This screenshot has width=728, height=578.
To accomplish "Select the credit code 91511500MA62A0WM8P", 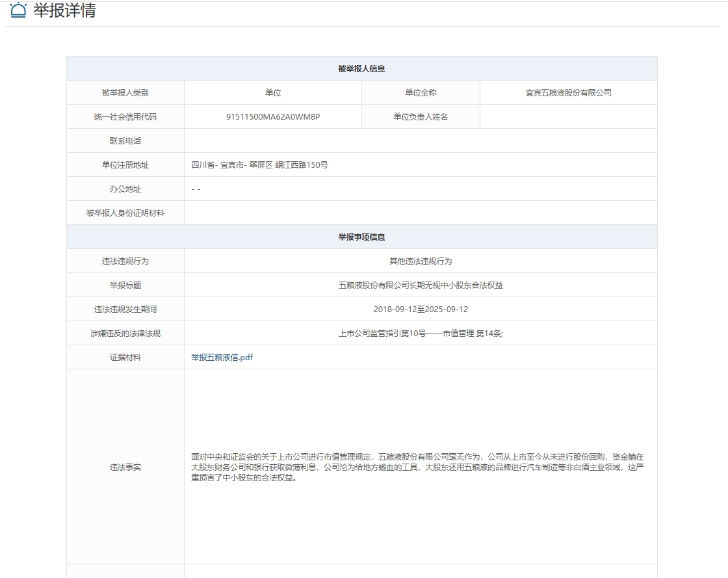I will click(x=273, y=116).
